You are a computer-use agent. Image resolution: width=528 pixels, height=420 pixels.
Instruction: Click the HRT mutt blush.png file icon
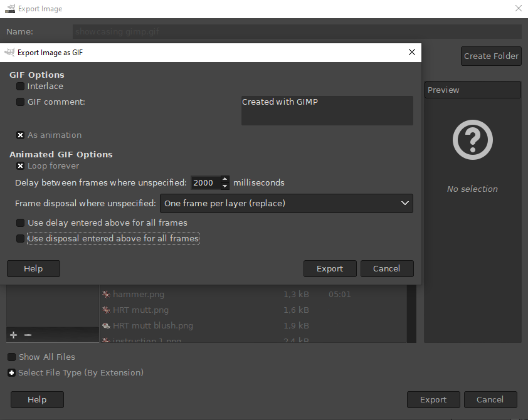pos(106,325)
